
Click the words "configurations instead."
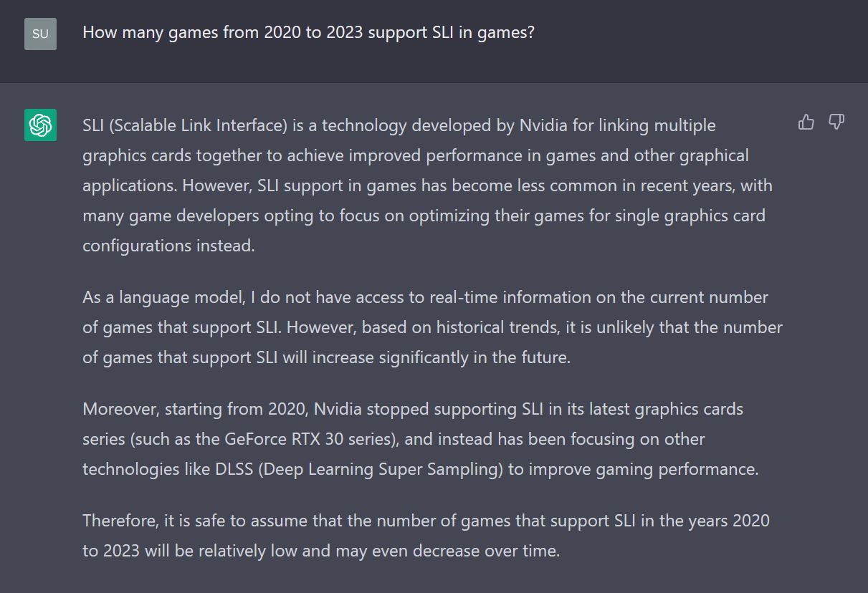pyautogui.click(x=168, y=246)
